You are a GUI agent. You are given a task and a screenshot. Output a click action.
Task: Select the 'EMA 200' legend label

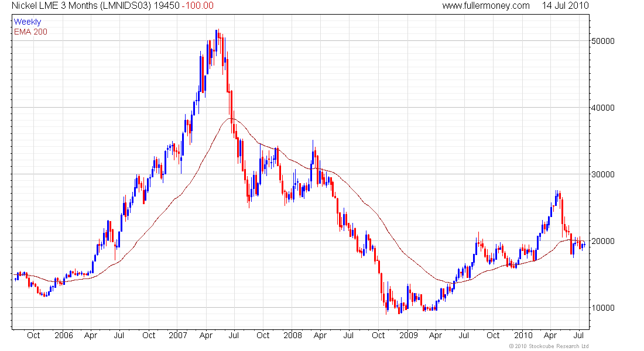[x=30, y=32]
